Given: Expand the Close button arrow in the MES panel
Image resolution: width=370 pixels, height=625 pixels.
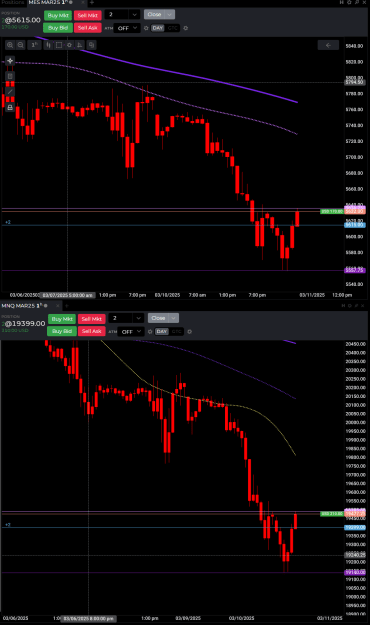Looking at the screenshot, I should [169, 14].
